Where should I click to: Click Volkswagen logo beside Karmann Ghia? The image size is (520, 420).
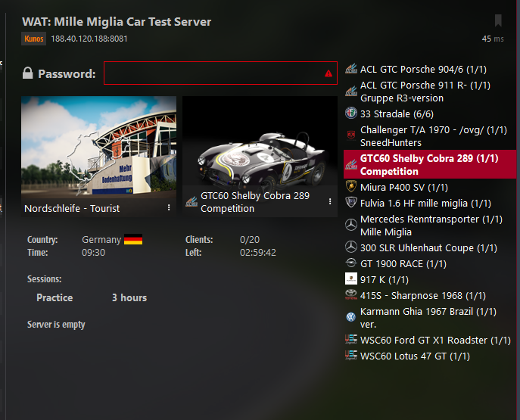(x=351, y=317)
